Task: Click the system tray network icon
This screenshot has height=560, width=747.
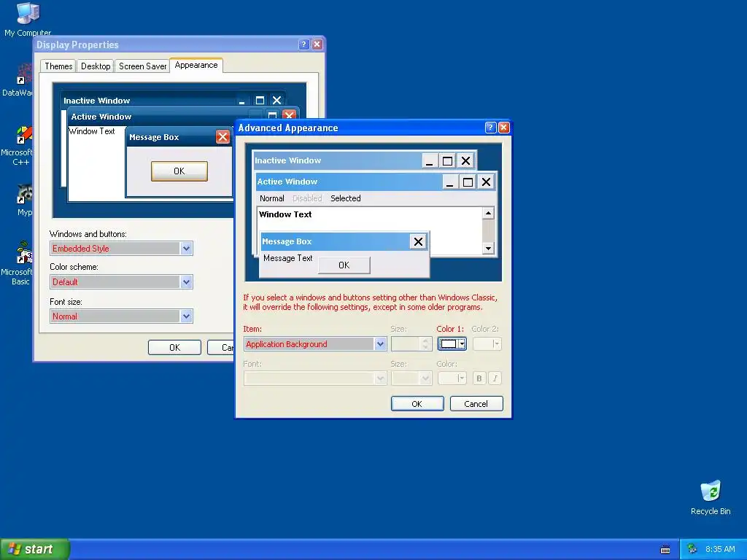Action: tap(692, 549)
